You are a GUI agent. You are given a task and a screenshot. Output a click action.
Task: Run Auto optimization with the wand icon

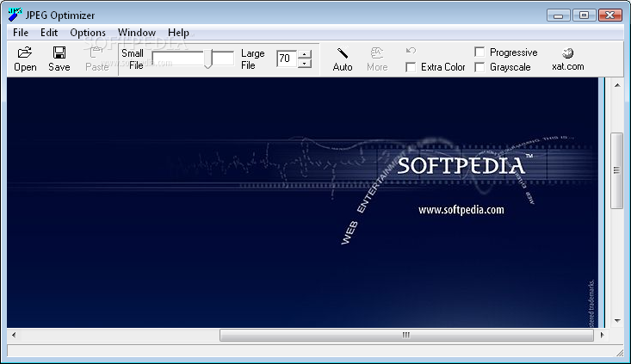click(343, 52)
